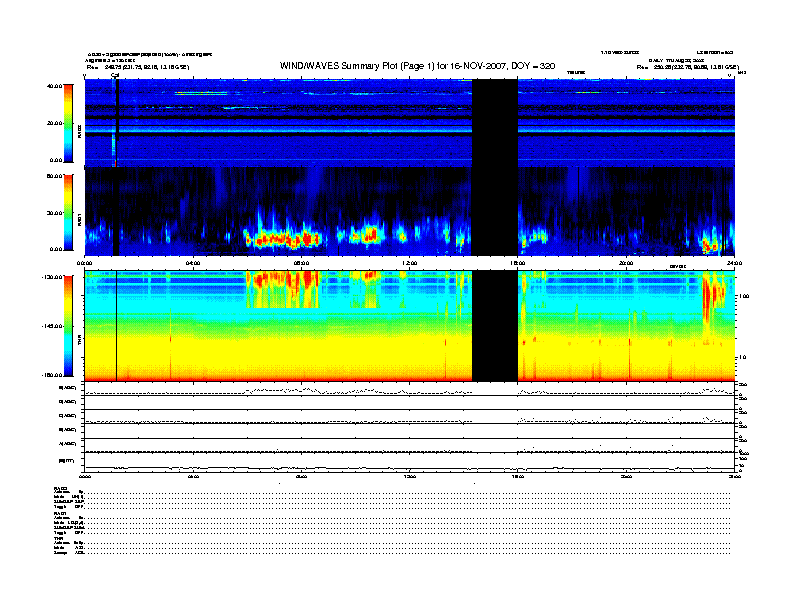Image resolution: width=792 pixels, height=612 pixels.
Task: Click the 08:00 tick label below RAD1 panel
Action: (301, 263)
